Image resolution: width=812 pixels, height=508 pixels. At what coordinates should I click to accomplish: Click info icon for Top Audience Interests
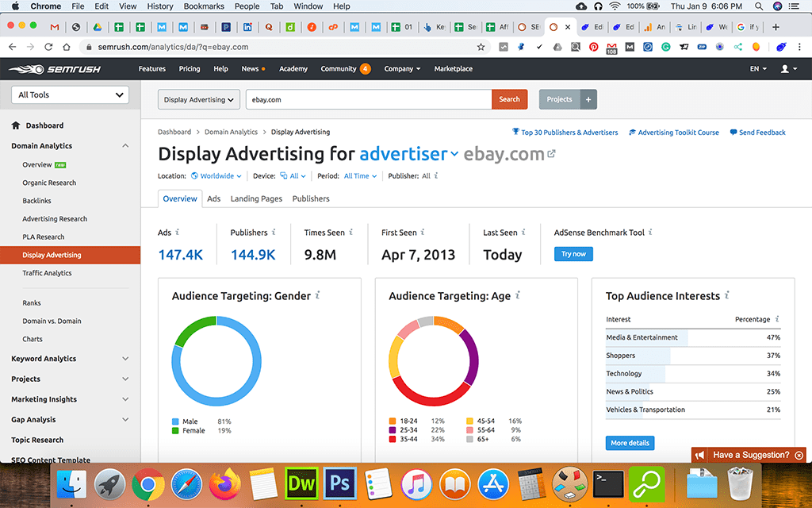pos(727,295)
